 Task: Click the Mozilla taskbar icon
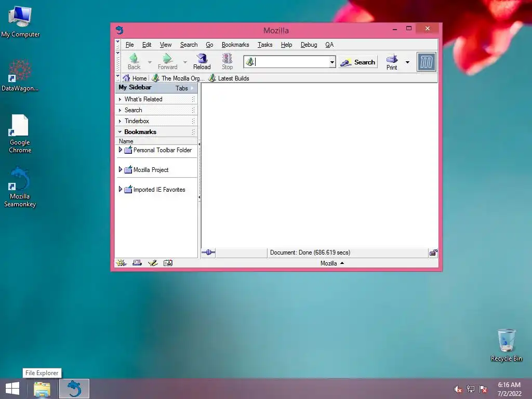click(74, 389)
